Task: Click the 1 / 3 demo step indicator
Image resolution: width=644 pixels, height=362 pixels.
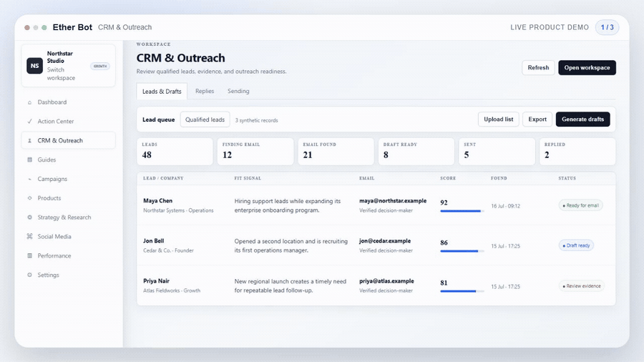Action: pyautogui.click(x=607, y=27)
